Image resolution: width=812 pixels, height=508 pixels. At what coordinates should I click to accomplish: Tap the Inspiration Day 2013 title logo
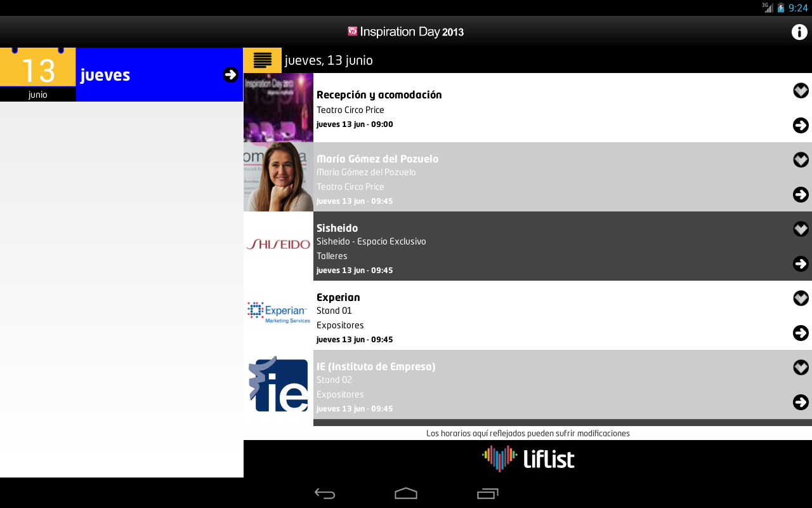(406, 32)
